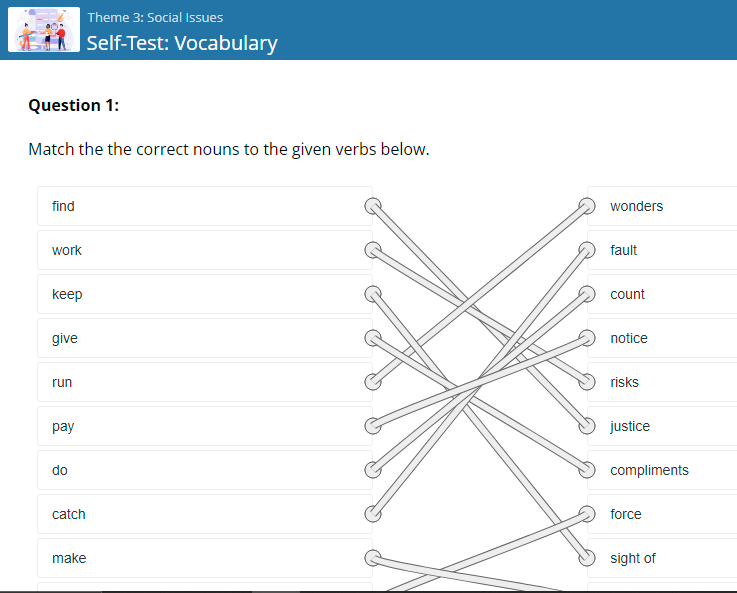The image size is (737, 593).
Task: Click the connector circle beside "catch"
Action: (372, 514)
